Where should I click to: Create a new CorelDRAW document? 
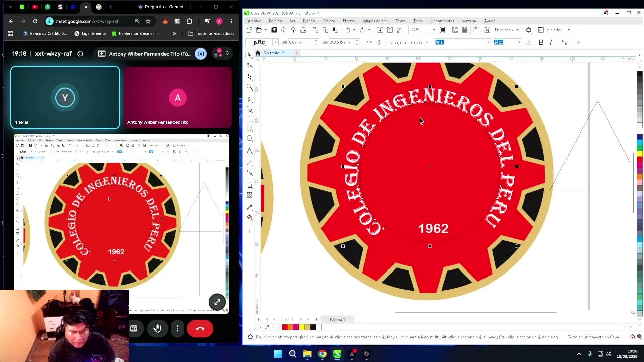point(250,30)
